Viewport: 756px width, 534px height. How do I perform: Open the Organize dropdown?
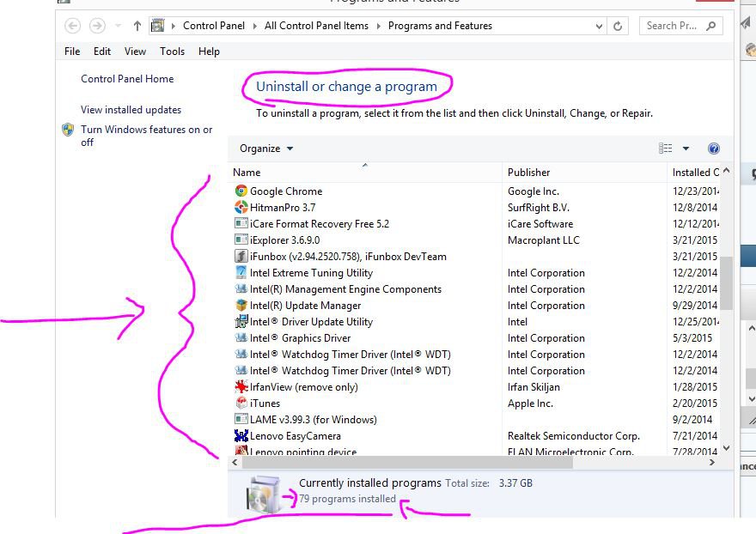click(266, 149)
